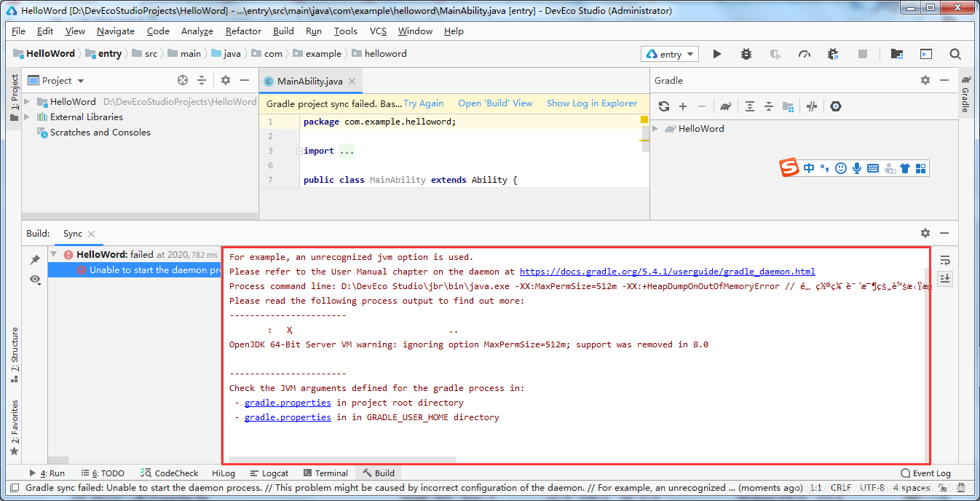Refresh all Gradle projects

pos(664,106)
